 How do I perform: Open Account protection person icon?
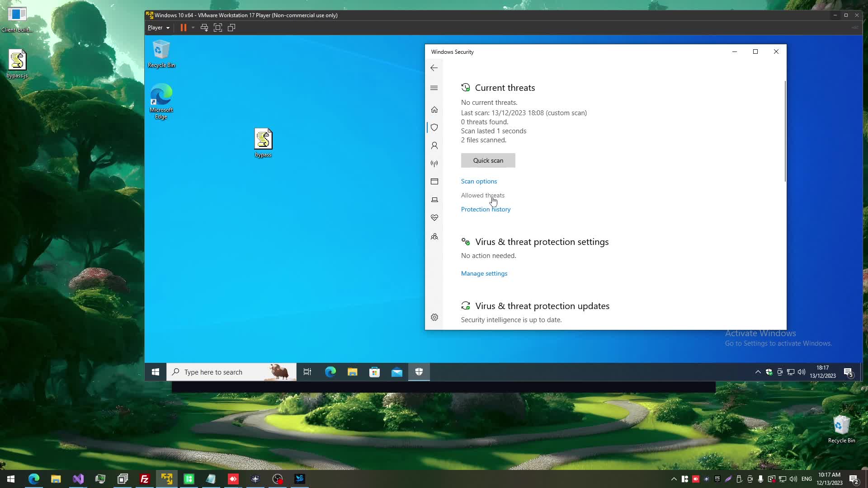tap(434, 145)
